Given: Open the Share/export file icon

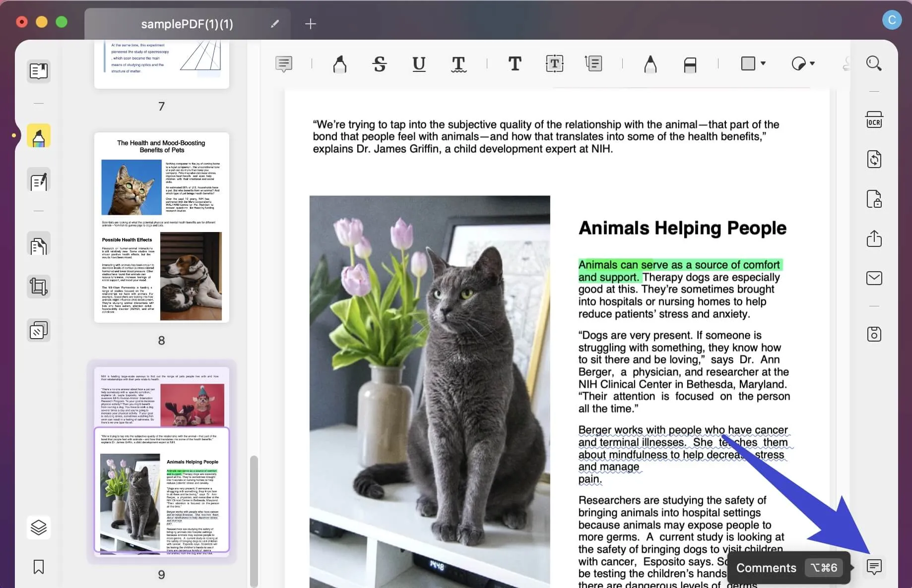Looking at the screenshot, I should tap(874, 238).
